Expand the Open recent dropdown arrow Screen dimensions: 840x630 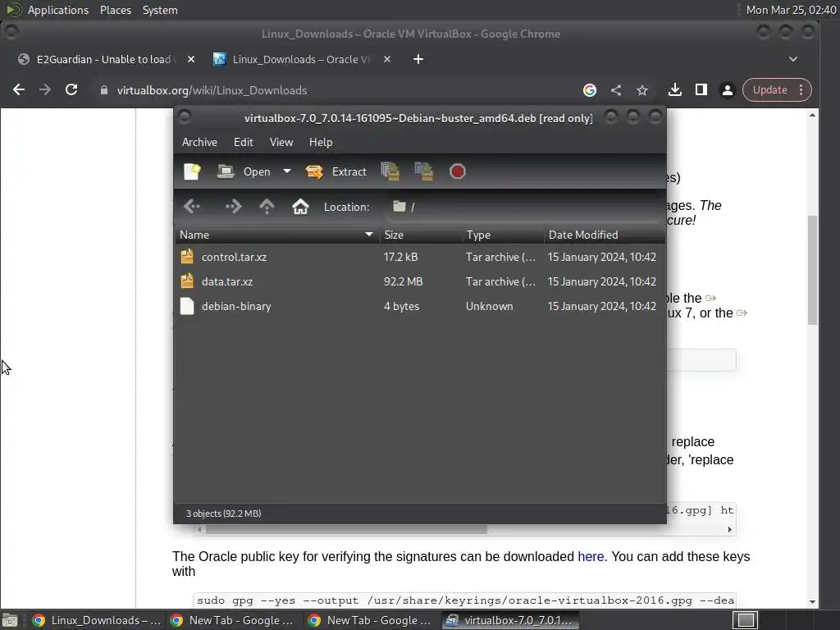287,171
